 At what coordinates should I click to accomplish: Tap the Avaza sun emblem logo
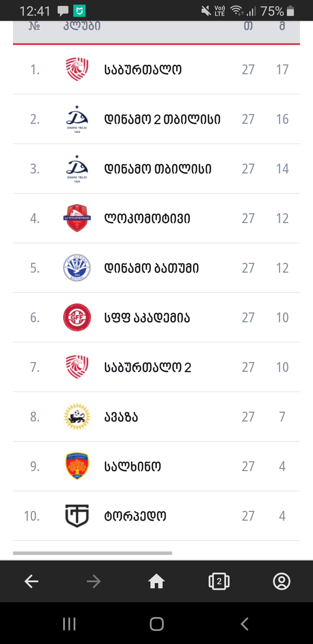pyautogui.click(x=77, y=417)
